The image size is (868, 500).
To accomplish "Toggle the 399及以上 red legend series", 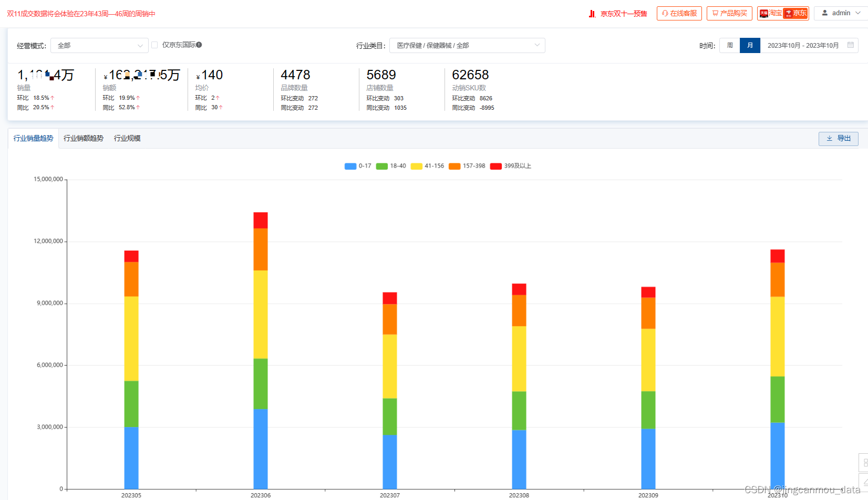I will (x=511, y=166).
